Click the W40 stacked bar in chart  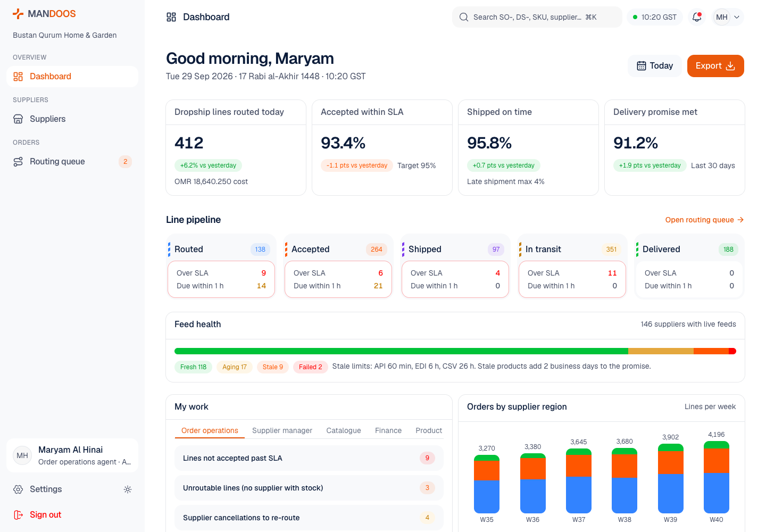pyautogui.click(x=716, y=477)
